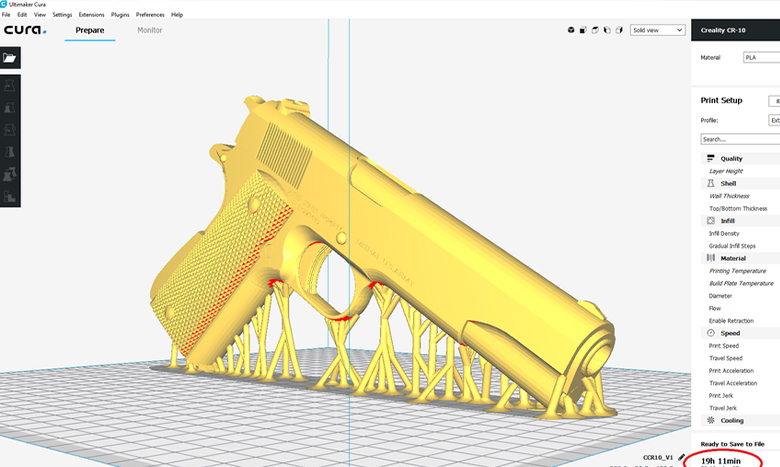Collapse the Shell settings section
The image size is (780, 467).
pyautogui.click(x=741, y=183)
